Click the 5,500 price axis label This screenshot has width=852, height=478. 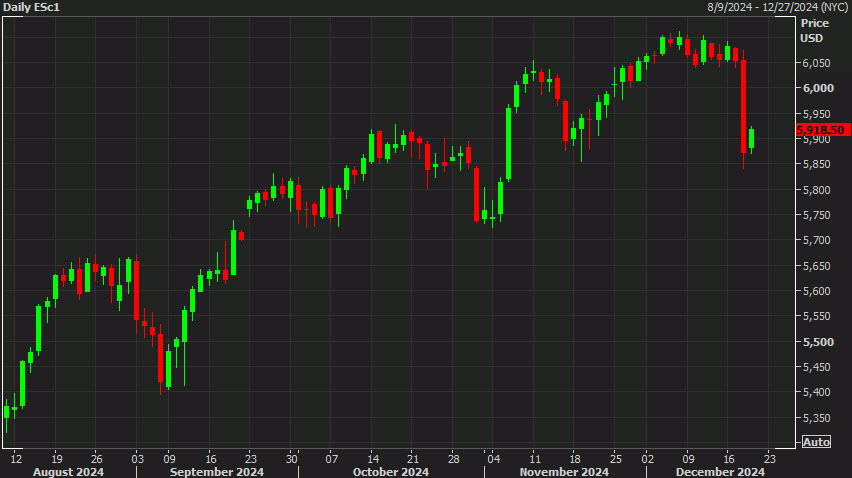(x=818, y=342)
